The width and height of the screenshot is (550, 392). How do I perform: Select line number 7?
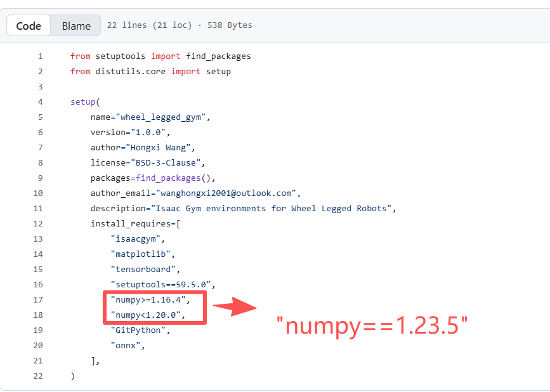41,148
